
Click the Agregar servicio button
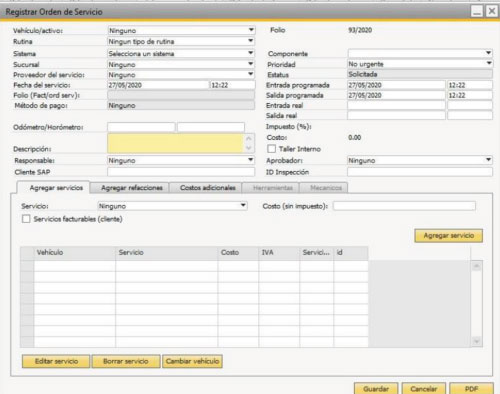point(449,236)
